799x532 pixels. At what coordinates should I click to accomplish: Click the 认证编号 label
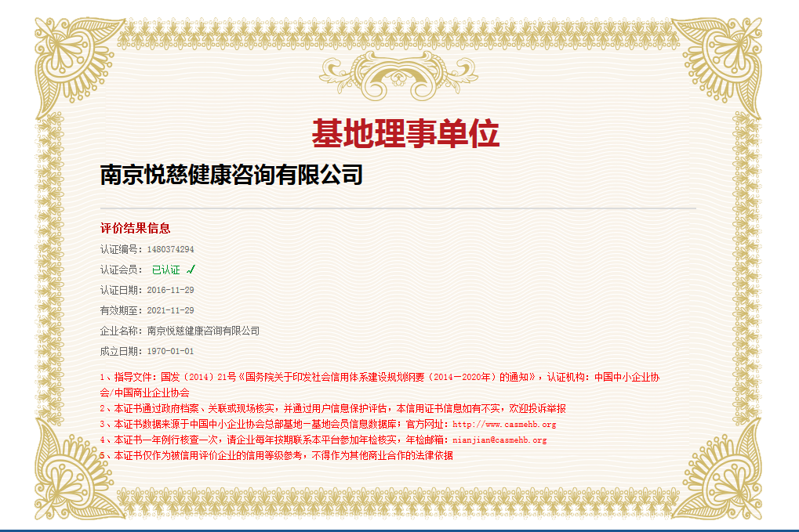click(122, 249)
